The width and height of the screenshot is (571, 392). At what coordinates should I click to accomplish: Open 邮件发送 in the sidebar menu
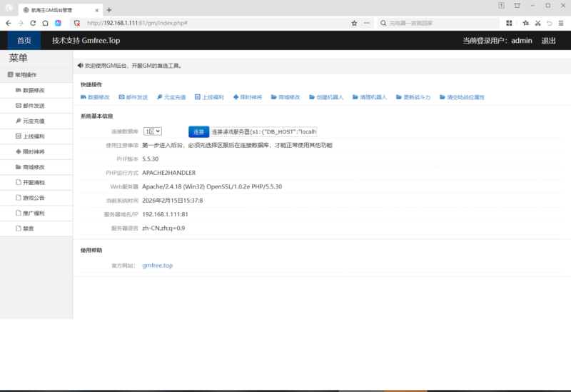pos(36,106)
